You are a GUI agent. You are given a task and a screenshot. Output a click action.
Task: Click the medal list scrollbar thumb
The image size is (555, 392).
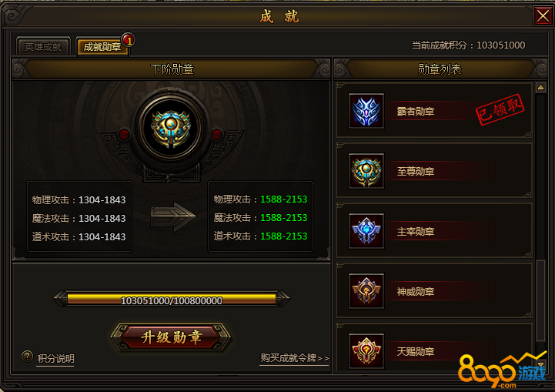point(540,301)
